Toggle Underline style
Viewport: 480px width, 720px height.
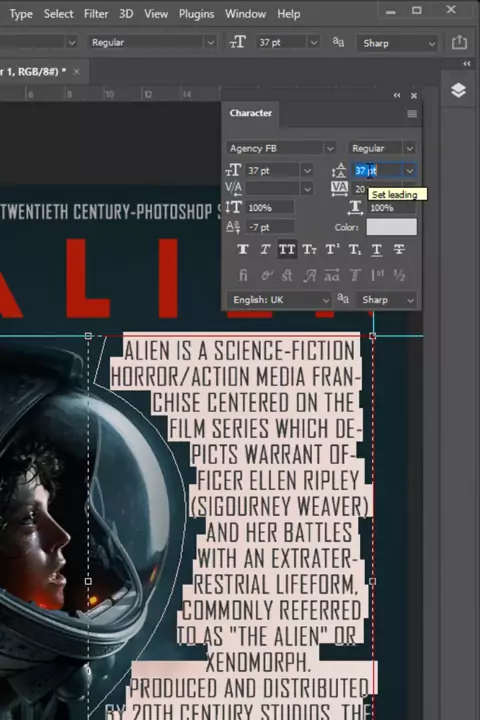377,249
